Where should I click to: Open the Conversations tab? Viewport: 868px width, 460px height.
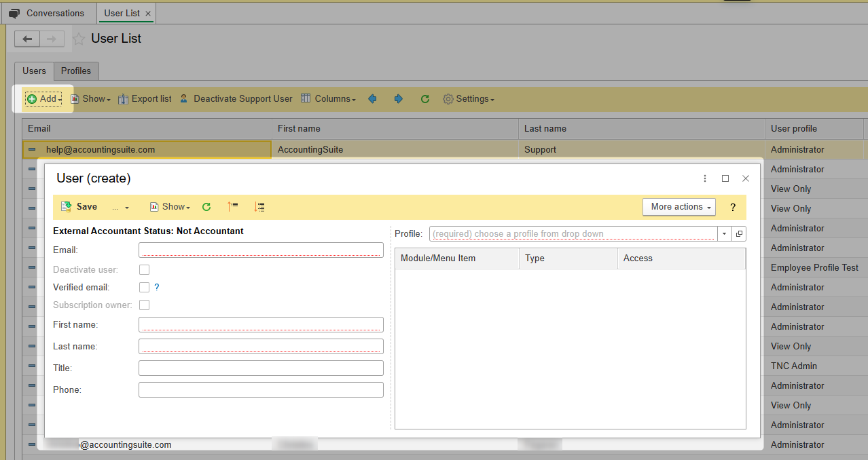pos(47,13)
